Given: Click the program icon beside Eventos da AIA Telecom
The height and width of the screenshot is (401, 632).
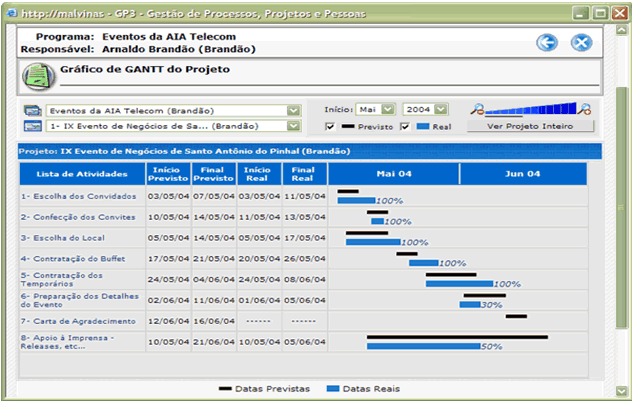Looking at the screenshot, I should tap(31, 110).
